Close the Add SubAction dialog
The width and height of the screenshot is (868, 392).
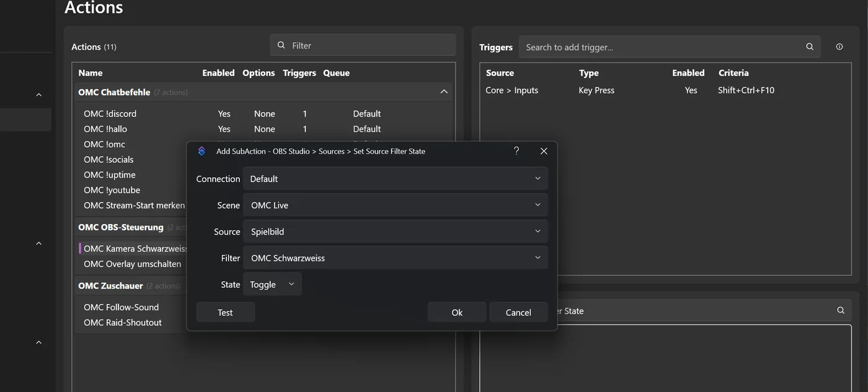pos(544,151)
